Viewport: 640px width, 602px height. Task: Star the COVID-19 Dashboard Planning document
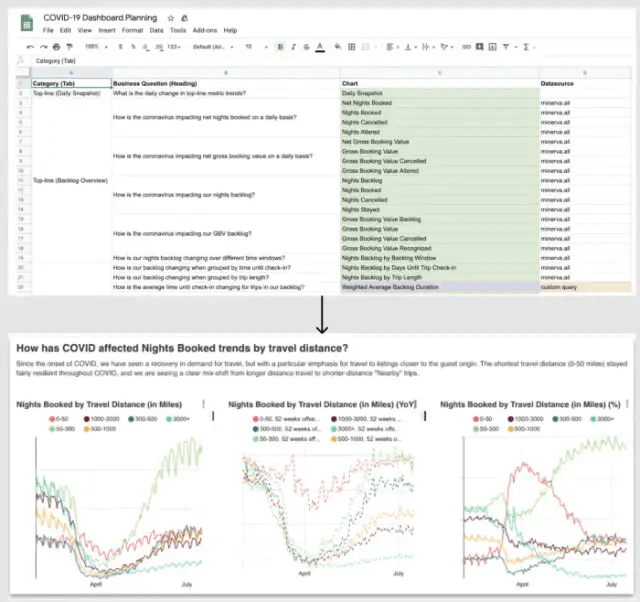(171, 18)
